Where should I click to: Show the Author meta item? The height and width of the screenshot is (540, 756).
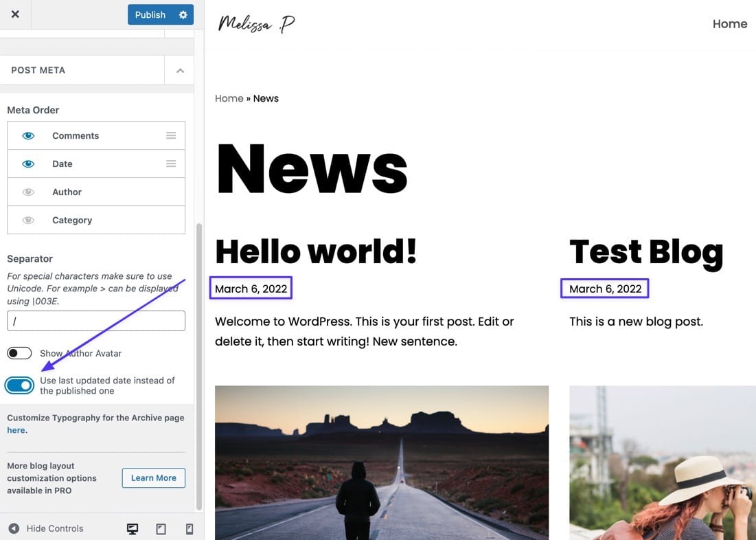click(x=28, y=192)
